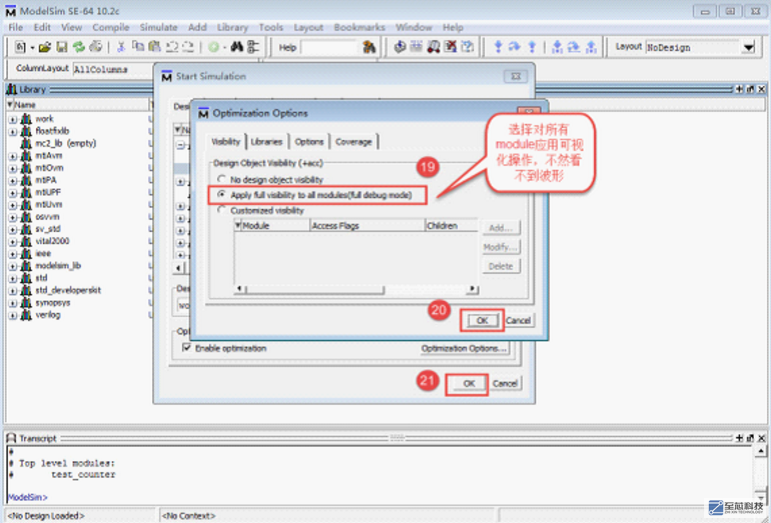Click the Simulate toolbar icon

(x=433, y=47)
